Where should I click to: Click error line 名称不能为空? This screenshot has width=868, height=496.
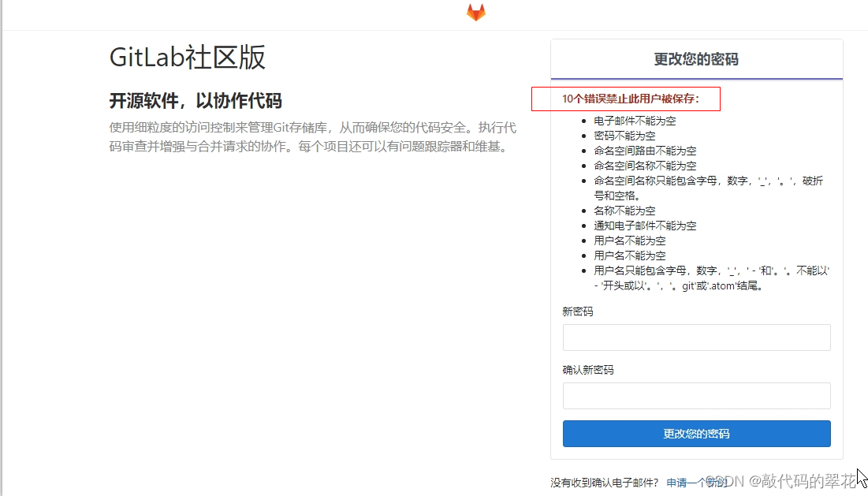[x=624, y=211]
